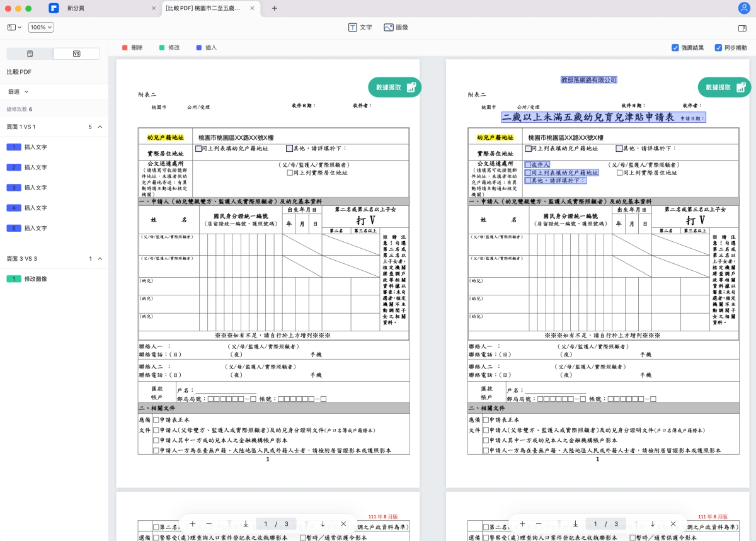This screenshot has width=756, height=541.
Task: Collapse the 頁面 1 VS 1 group
Action: 100,127
